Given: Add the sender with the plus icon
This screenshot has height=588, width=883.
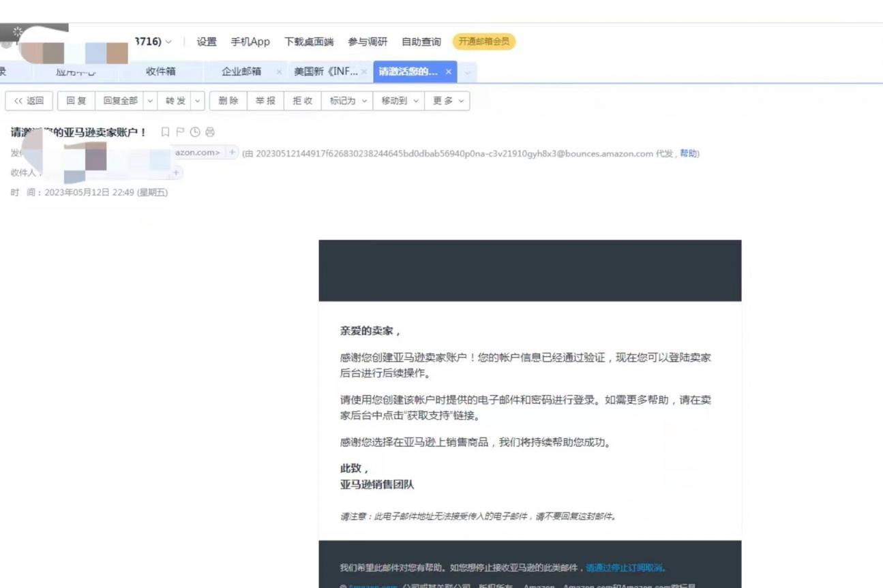Looking at the screenshot, I should tap(232, 153).
